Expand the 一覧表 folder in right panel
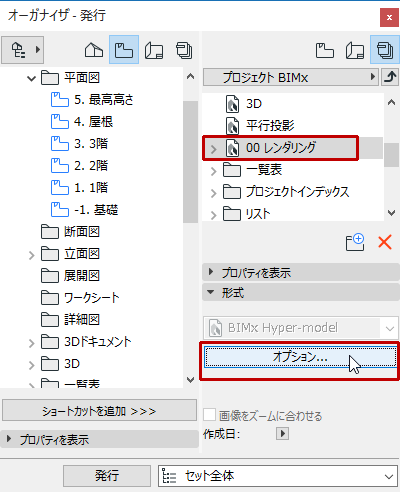 [x=213, y=171]
